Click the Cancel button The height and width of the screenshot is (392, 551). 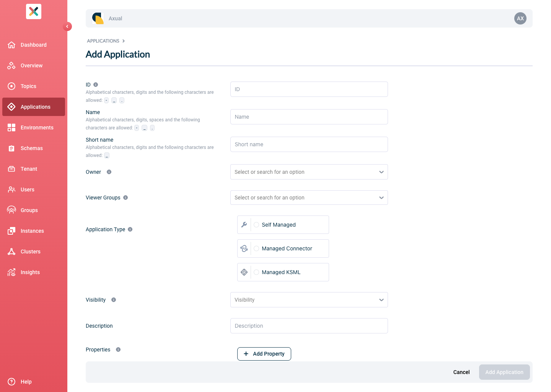(x=461, y=372)
